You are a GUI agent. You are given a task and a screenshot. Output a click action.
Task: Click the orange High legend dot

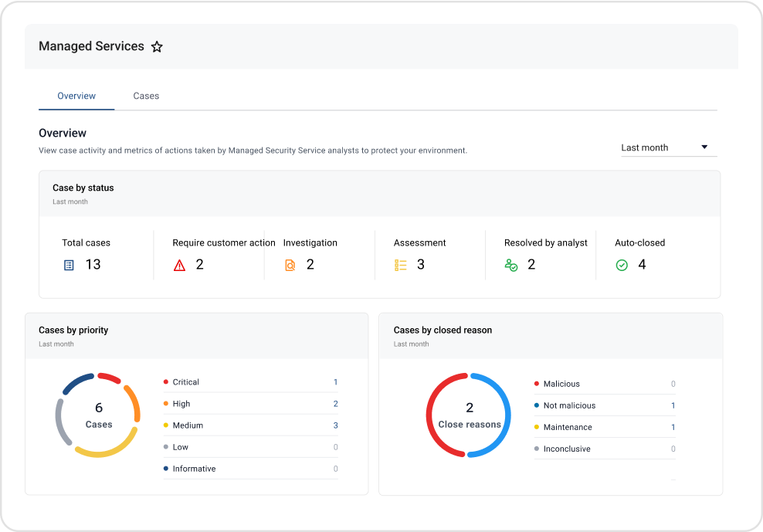click(166, 404)
